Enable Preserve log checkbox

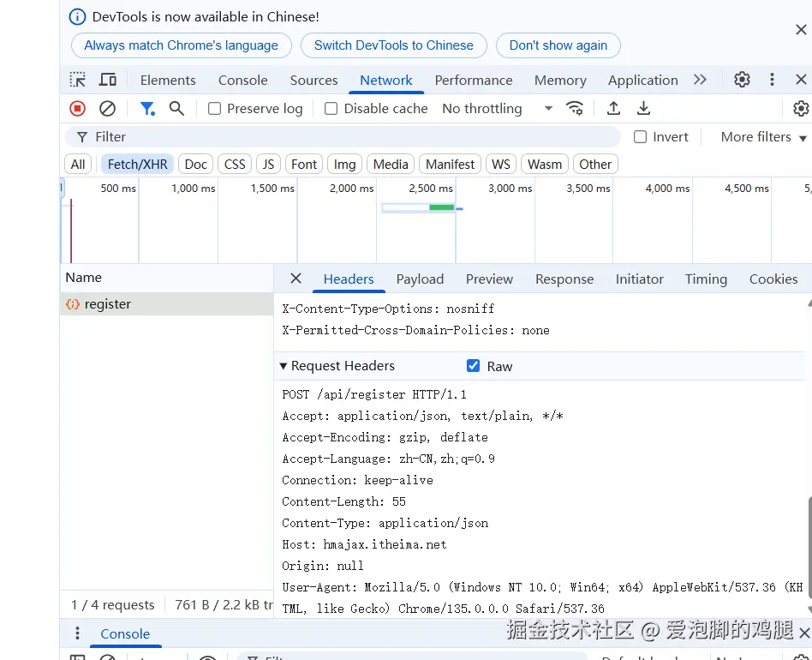(x=214, y=109)
